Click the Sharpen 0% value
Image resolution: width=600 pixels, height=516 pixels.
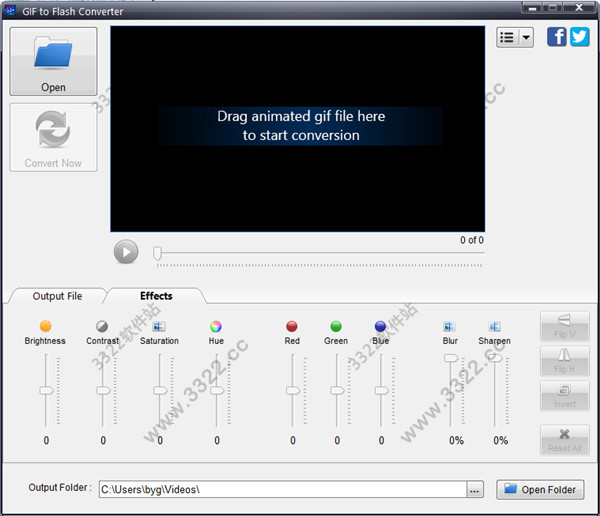[501, 440]
